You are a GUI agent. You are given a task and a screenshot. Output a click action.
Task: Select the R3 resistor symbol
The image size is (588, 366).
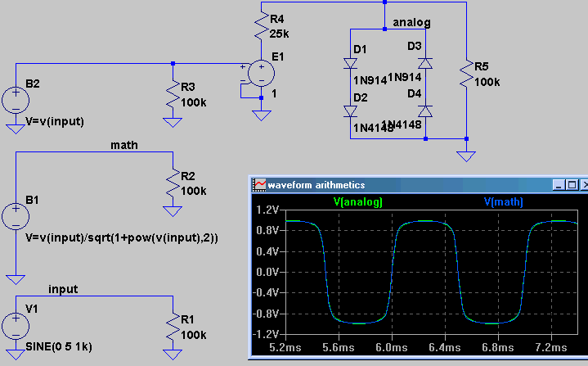[173, 94]
